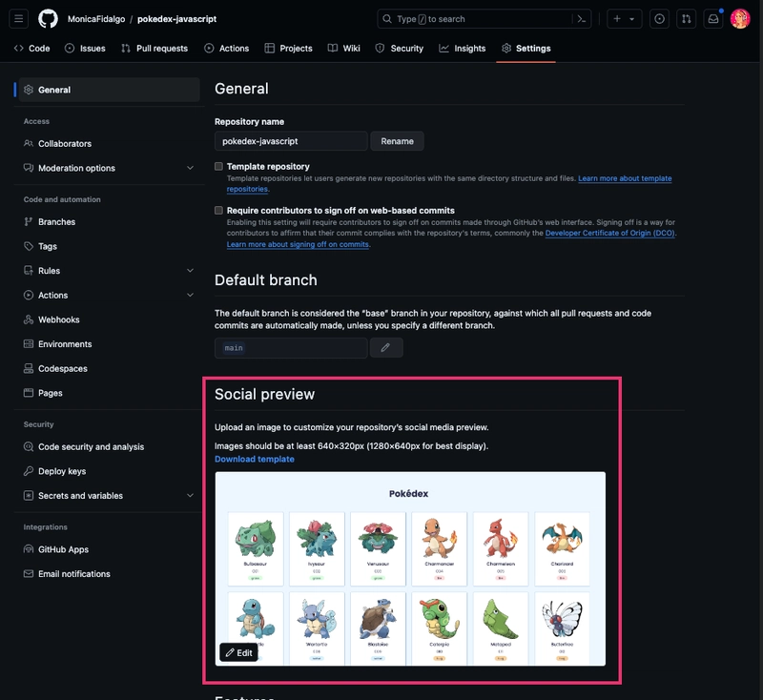The height and width of the screenshot is (700, 763).
Task: Expand sidebar Actions section chevron
Action: 190,295
